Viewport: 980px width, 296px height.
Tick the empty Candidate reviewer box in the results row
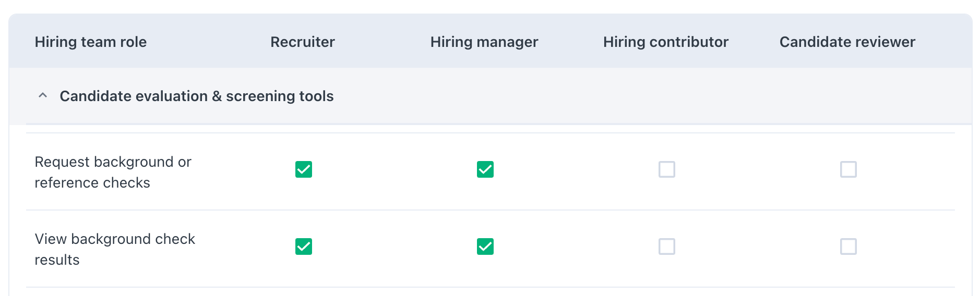tap(848, 246)
